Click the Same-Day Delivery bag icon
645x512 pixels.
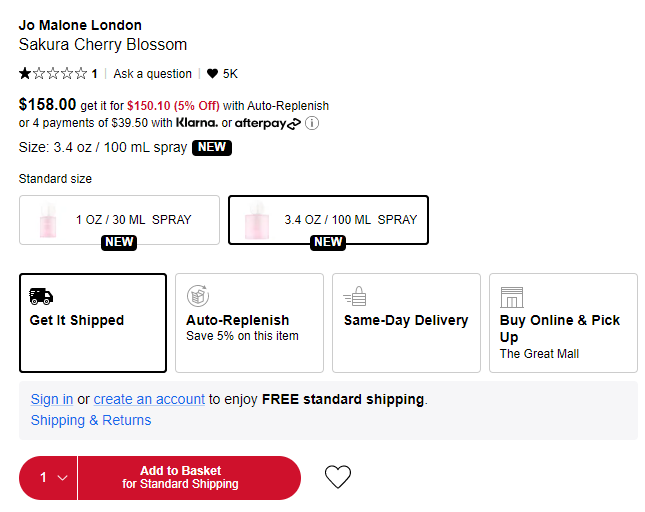point(354,296)
